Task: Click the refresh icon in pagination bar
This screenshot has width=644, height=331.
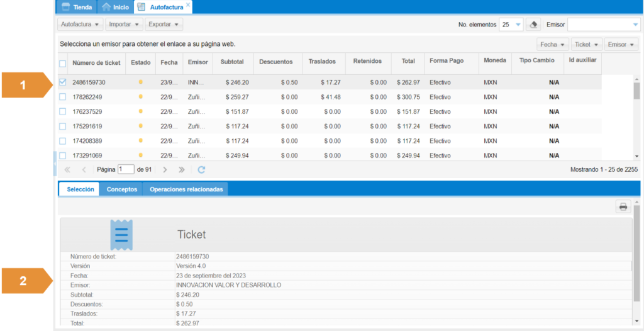Action: [x=201, y=169]
